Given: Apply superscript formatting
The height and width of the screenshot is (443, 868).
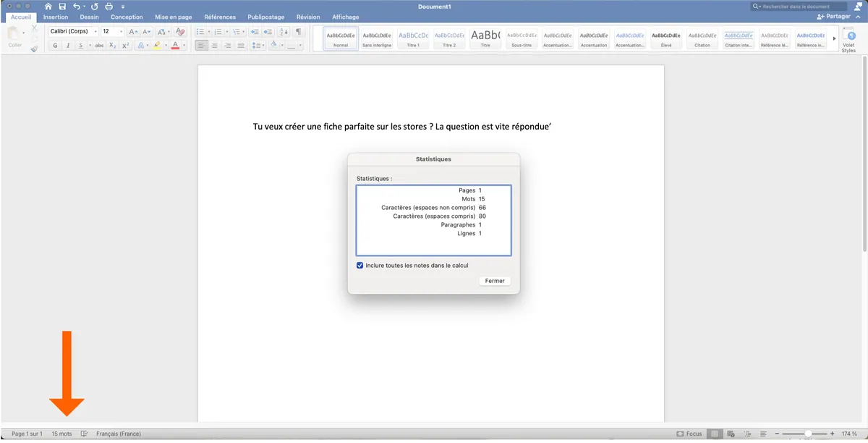Looking at the screenshot, I should click(x=125, y=46).
